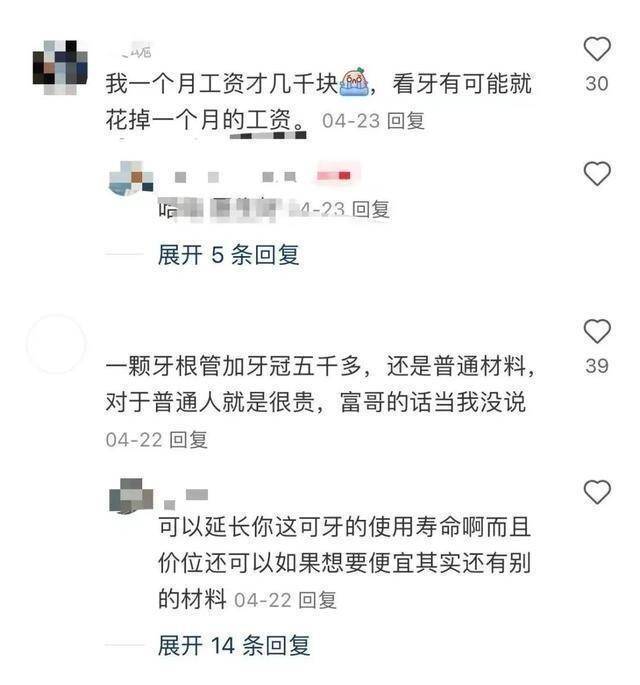Reply to the monthly salary comment
640x685 pixels.
pyautogui.click(x=406, y=121)
